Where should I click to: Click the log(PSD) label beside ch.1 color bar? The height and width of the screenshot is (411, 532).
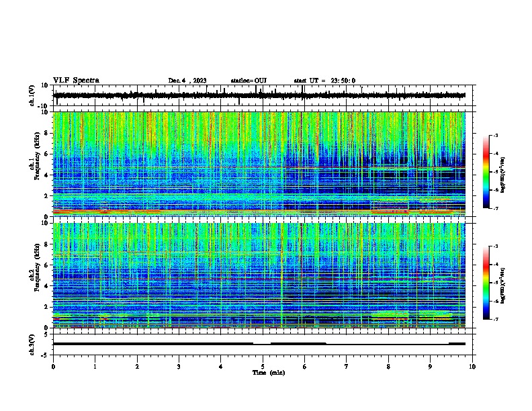pyautogui.click(x=502, y=175)
